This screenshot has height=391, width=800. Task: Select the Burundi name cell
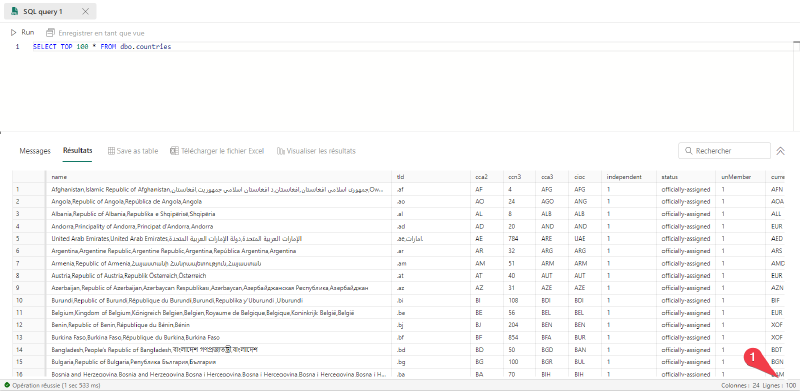coord(218,301)
